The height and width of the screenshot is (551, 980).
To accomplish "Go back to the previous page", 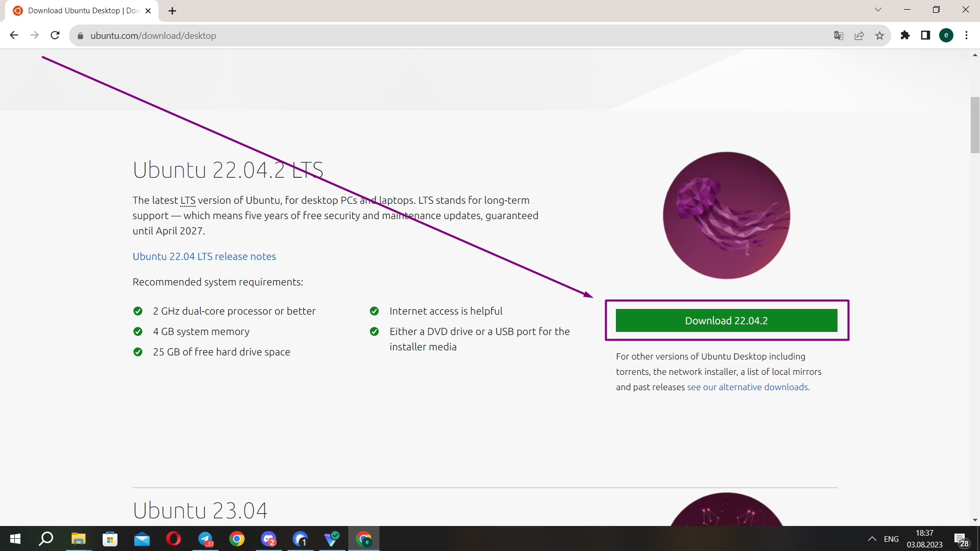I will [14, 35].
